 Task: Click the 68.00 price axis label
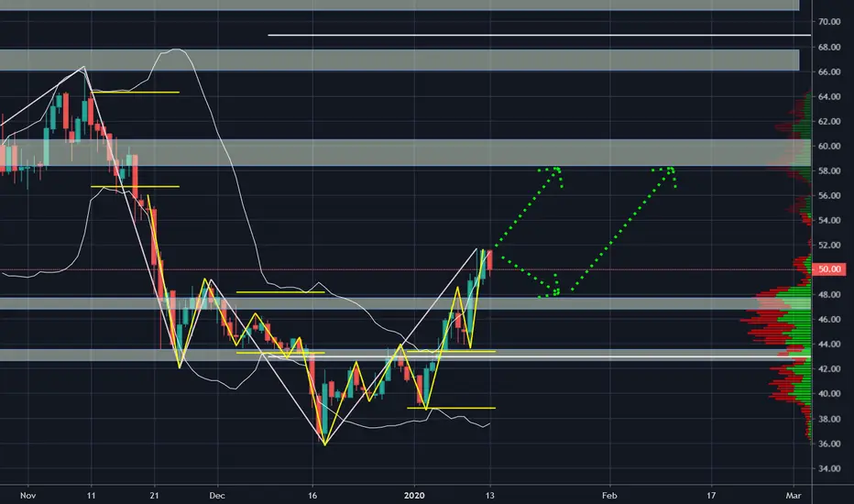point(829,48)
